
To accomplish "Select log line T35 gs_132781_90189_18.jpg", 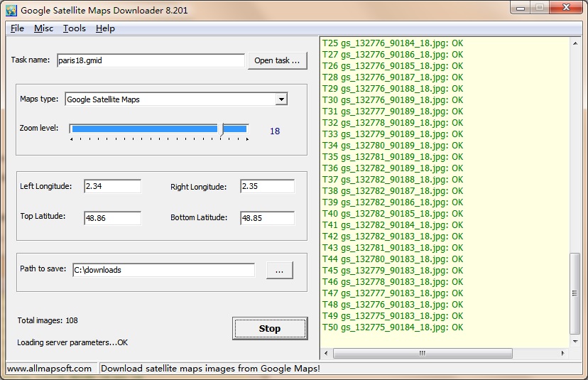I will tap(393, 157).
